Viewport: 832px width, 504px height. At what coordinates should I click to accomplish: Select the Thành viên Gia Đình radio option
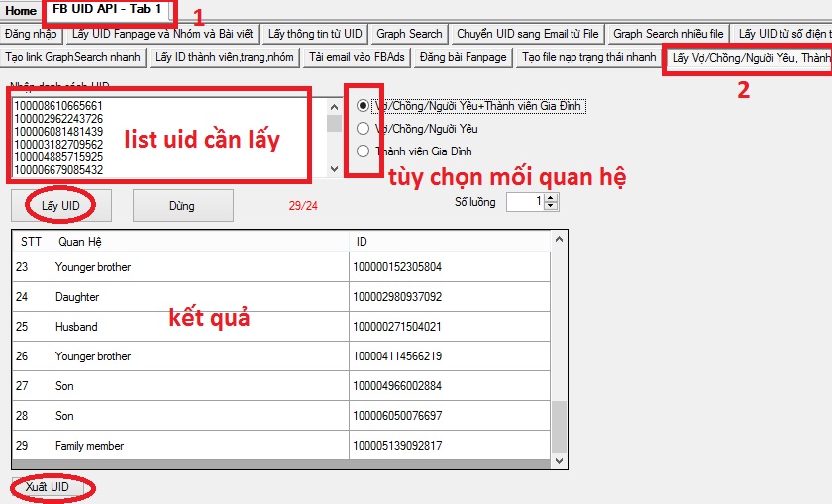point(363,151)
